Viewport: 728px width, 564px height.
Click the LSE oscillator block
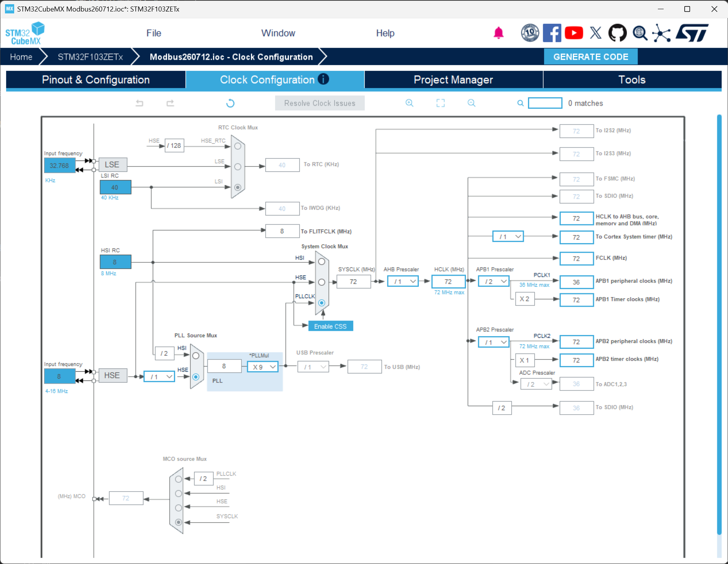[112, 165]
